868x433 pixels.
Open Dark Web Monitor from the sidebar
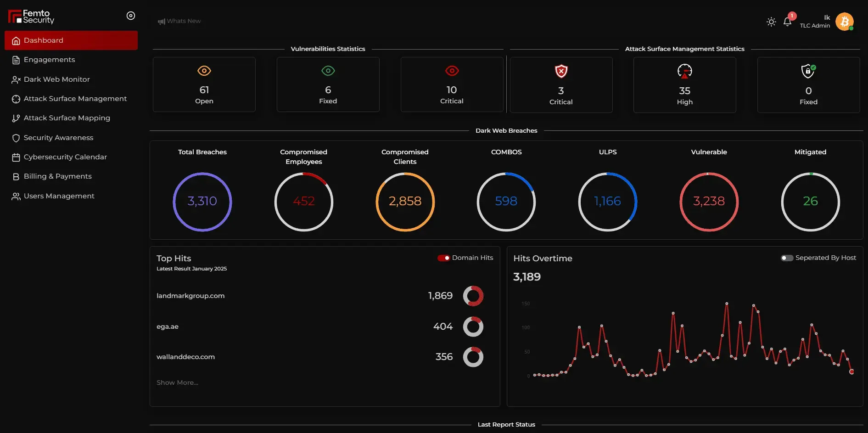click(56, 79)
